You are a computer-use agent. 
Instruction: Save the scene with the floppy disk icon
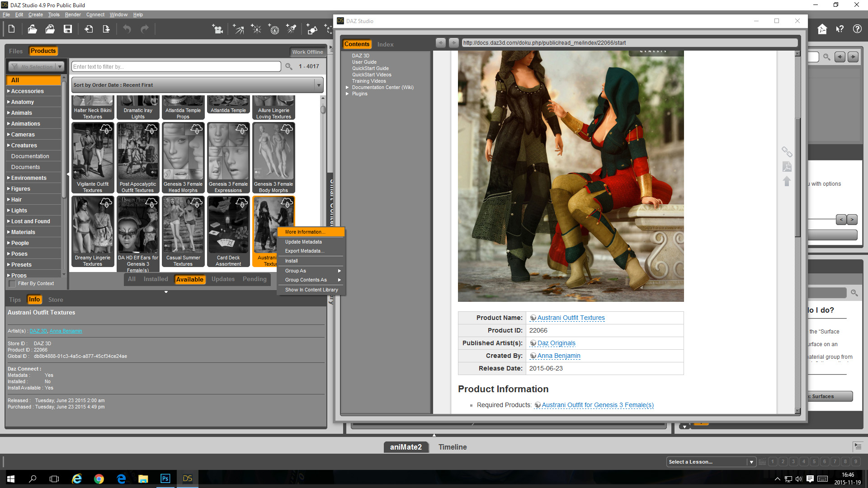click(x=68, y=29)
